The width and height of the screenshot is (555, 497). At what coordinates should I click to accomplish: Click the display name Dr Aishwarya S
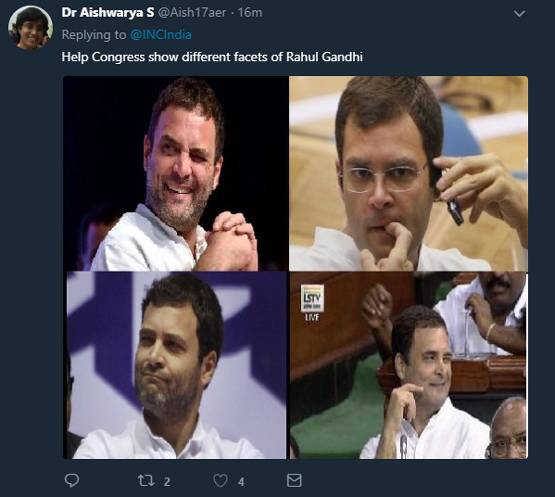pyautogui.click(x=108, y=12)
